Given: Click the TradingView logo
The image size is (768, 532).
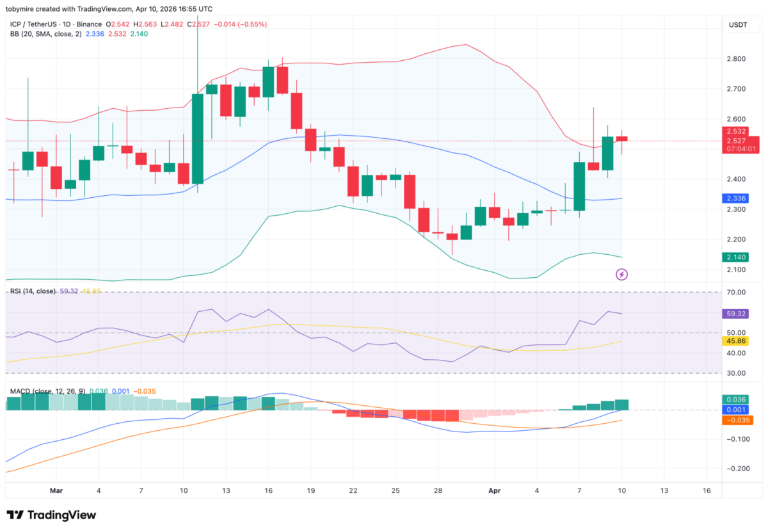Looking at the screenshot, I should tap(51, 515).
